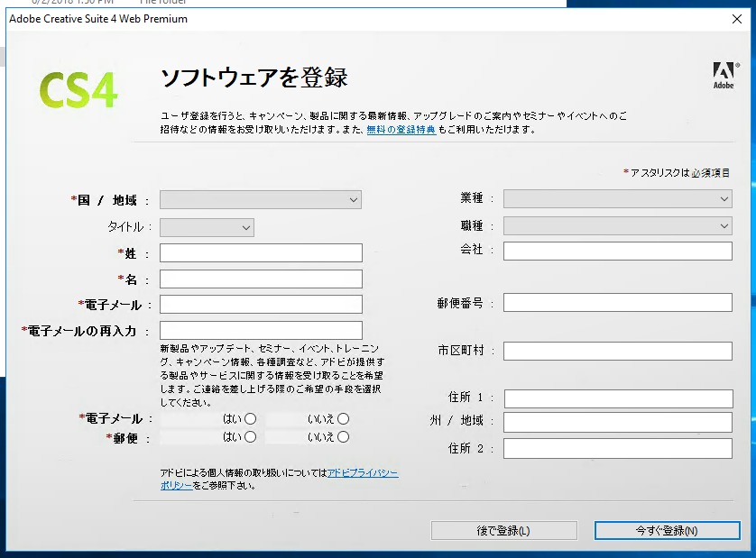Click the Adobe logo icon
The width and height of the screenshot is (756, 558).
724,75
